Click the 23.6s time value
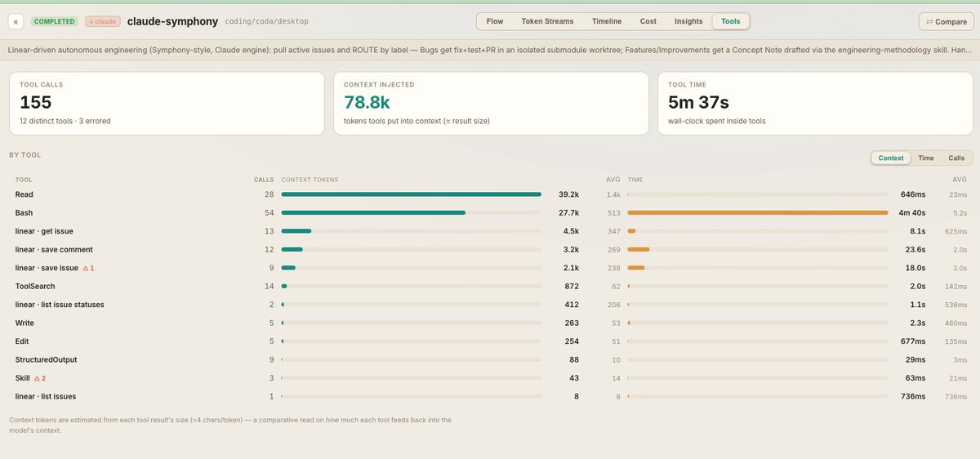The height and width of the screenshot is (459, 980). [915, 249]
